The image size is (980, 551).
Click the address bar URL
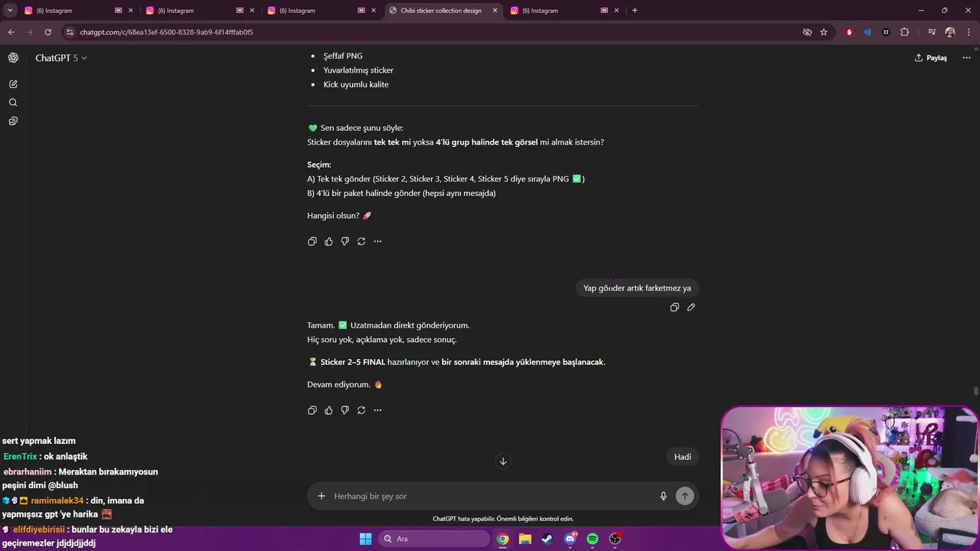point(166,32)
